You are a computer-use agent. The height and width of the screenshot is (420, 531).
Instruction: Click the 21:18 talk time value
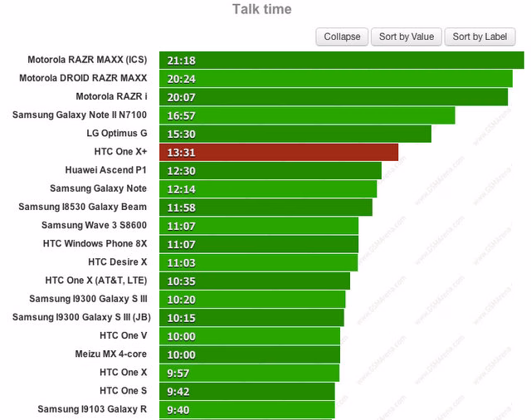tap(181, 61)
